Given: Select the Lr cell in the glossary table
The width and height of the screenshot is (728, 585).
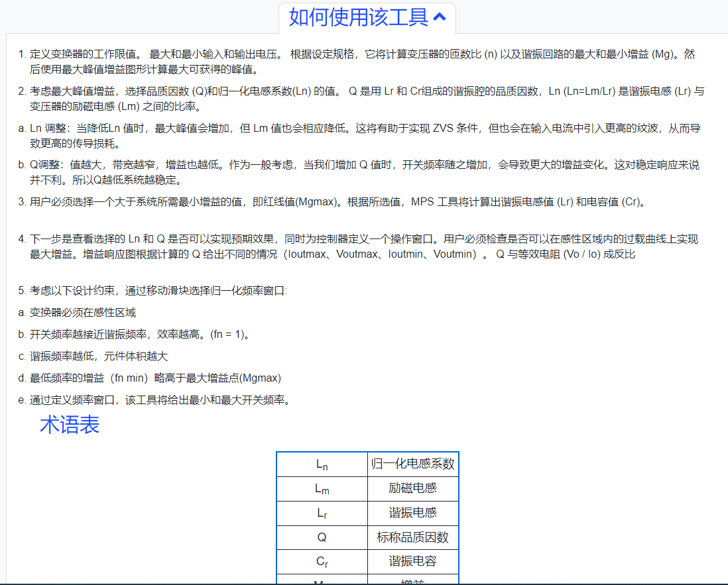Looking at the screenshot, I should coord(322,513).
